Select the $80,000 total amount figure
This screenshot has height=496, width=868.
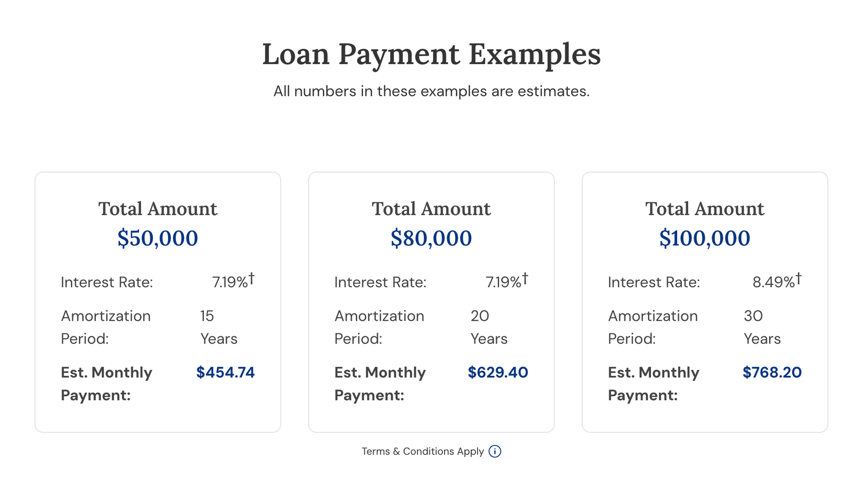pyautogui.click(x=431, y=238)
